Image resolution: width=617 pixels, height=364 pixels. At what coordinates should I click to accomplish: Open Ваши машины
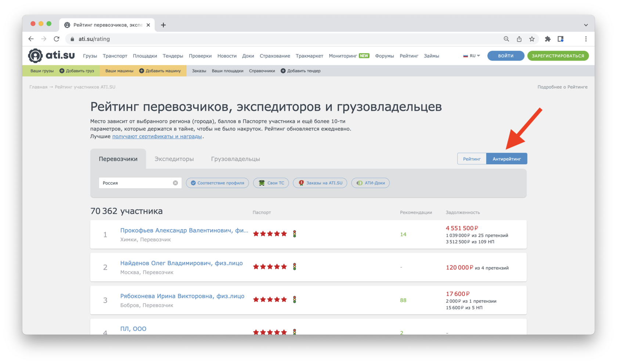click(119, 71)
